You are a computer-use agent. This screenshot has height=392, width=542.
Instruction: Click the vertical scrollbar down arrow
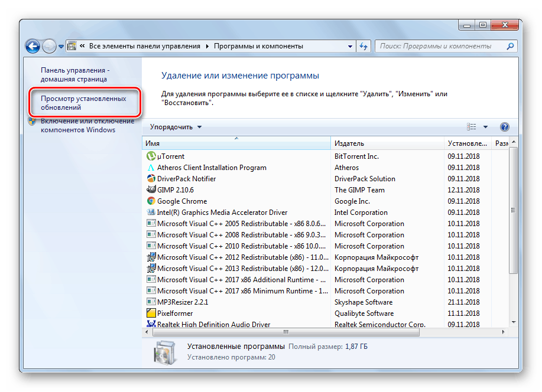[x=514, y=322]
